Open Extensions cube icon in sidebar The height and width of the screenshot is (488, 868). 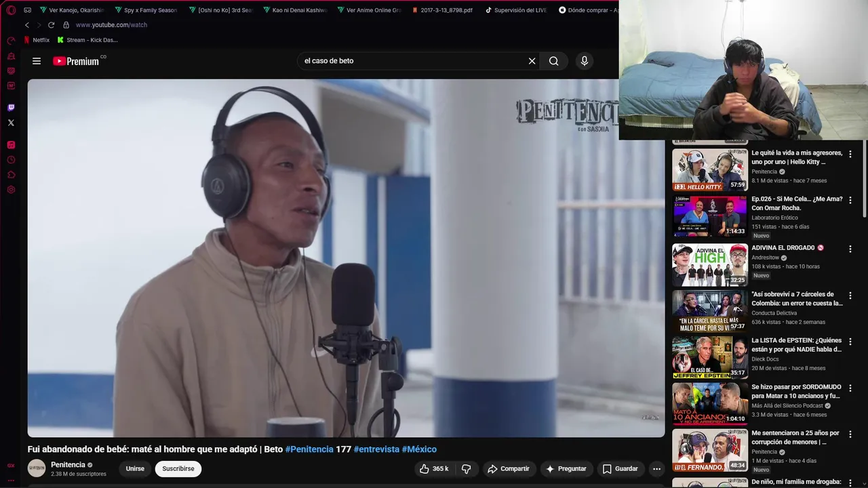[x=11, y=175]
